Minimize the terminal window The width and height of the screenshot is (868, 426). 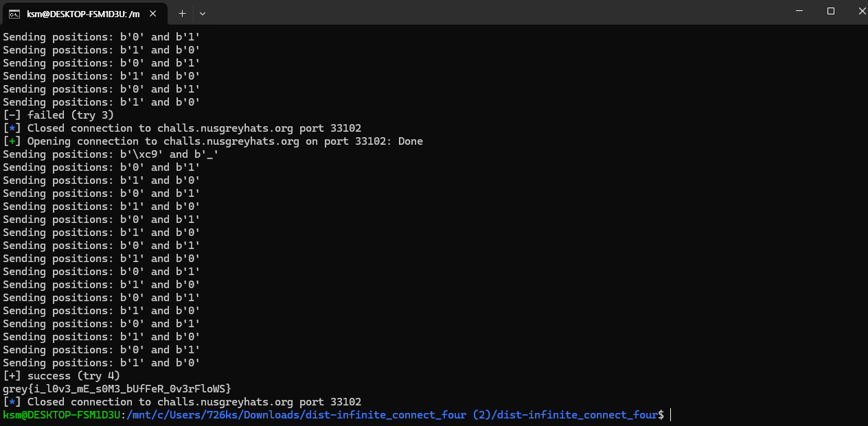[x=799, y=11]
